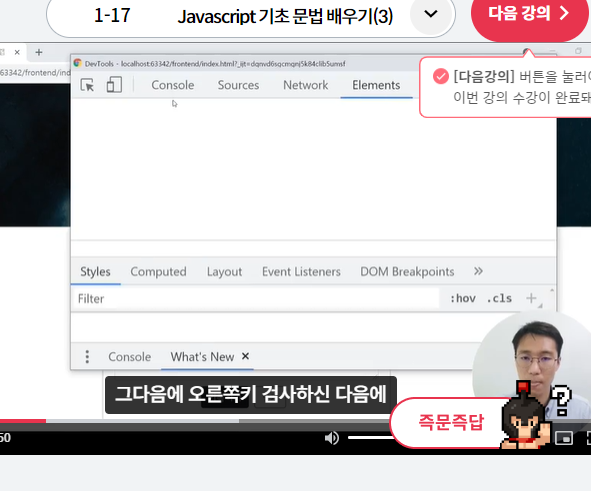Viewport: 591px width, 491px height.
Task: Expand more side pane tabs chevron
Action: tap(478, 271)
